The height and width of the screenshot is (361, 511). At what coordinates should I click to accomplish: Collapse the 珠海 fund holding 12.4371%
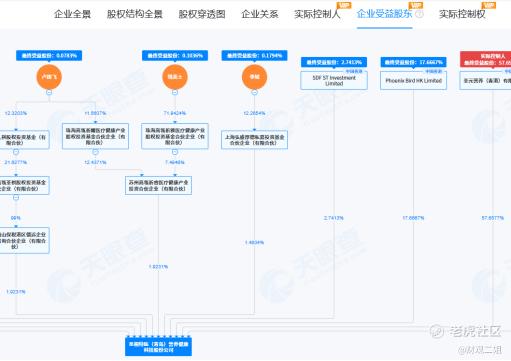click(x=95, y=152)
